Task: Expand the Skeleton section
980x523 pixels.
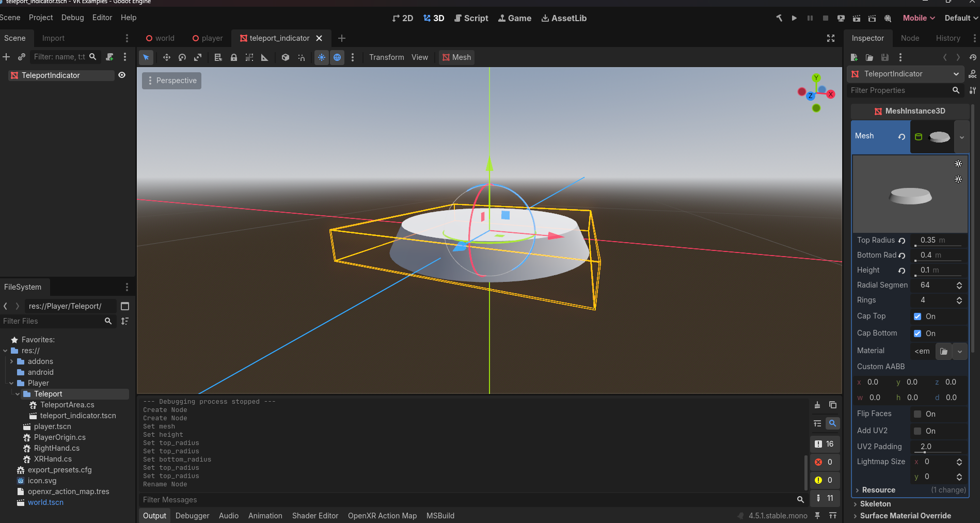Action: point(875,504)
